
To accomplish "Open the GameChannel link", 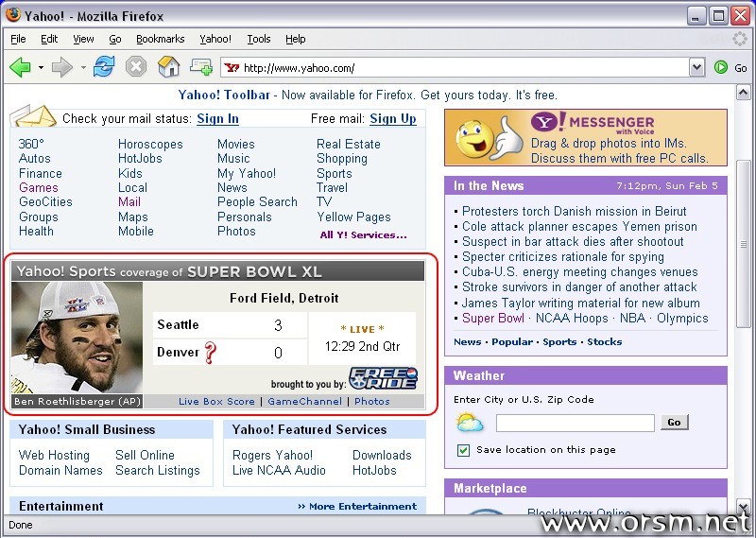I will [x=304, y=402].
